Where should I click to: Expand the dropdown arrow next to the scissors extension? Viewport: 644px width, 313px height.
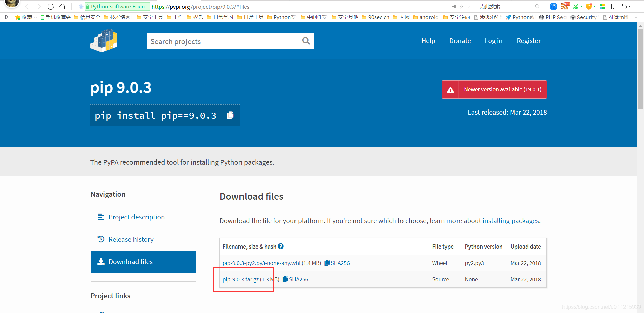pos(581,7)
